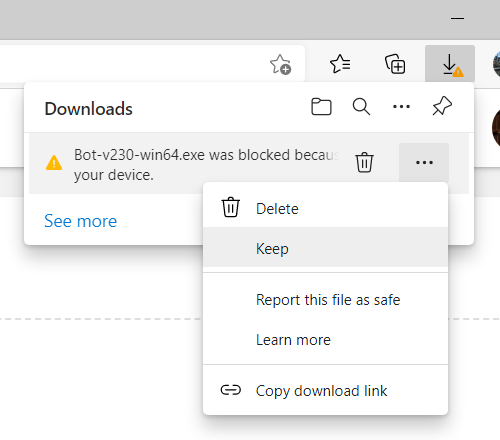
Task: Open more actions for Bot-v230-win64.exe
Action: (x=424, y=163)
